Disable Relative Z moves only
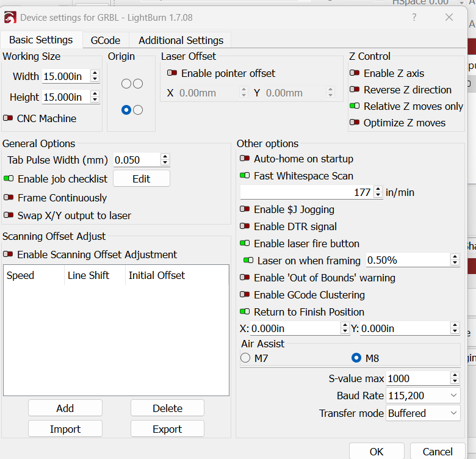 [355, 106]
